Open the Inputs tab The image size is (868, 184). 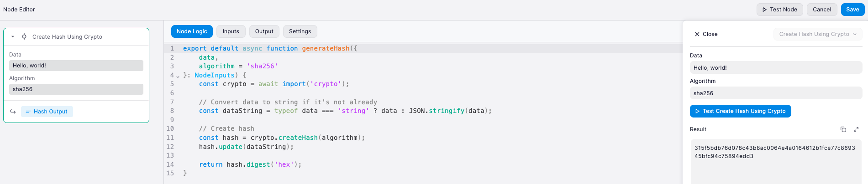coord(231,31)
